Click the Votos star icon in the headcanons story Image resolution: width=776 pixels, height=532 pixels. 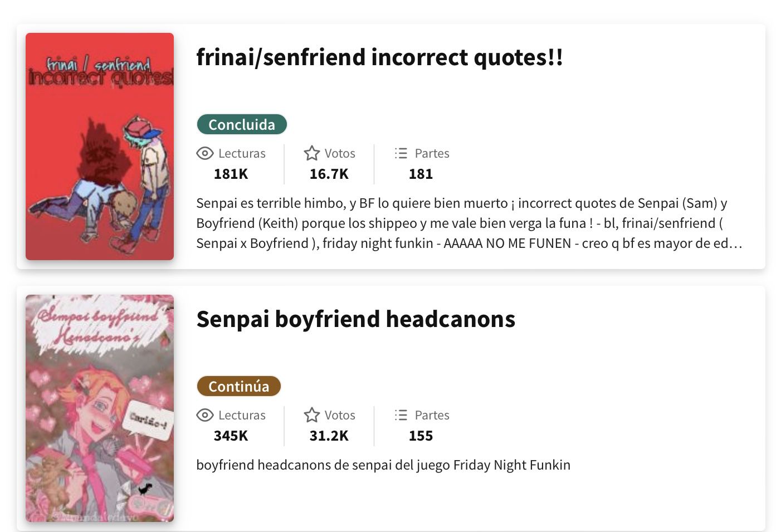(x=312, y=415)
